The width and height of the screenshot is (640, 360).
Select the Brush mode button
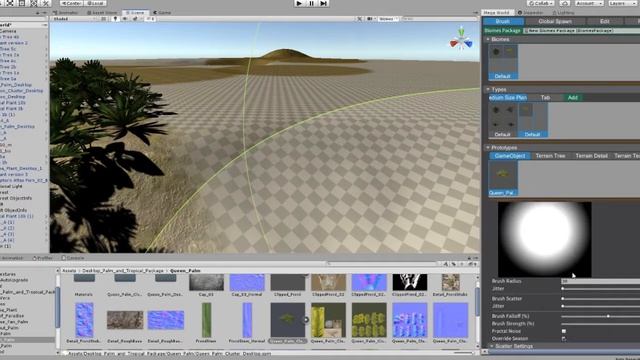(502, 21)
